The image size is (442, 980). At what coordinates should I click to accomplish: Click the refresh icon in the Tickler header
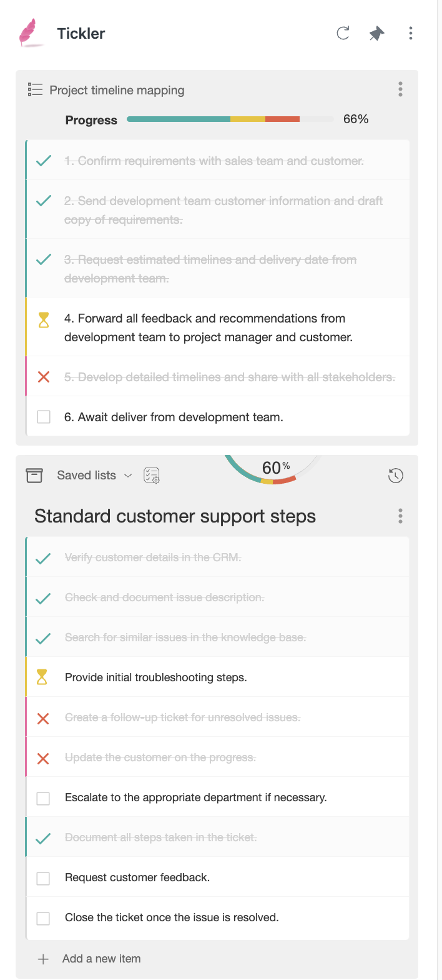coord(343,33)
